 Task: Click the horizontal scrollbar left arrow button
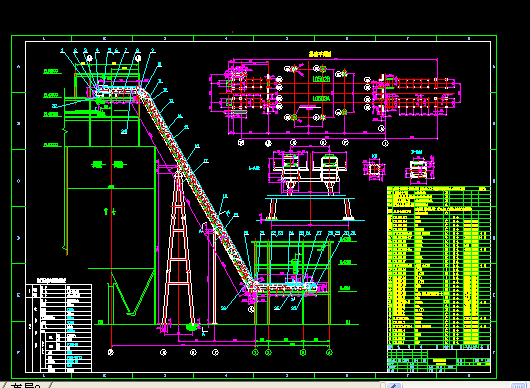(393, 385)
